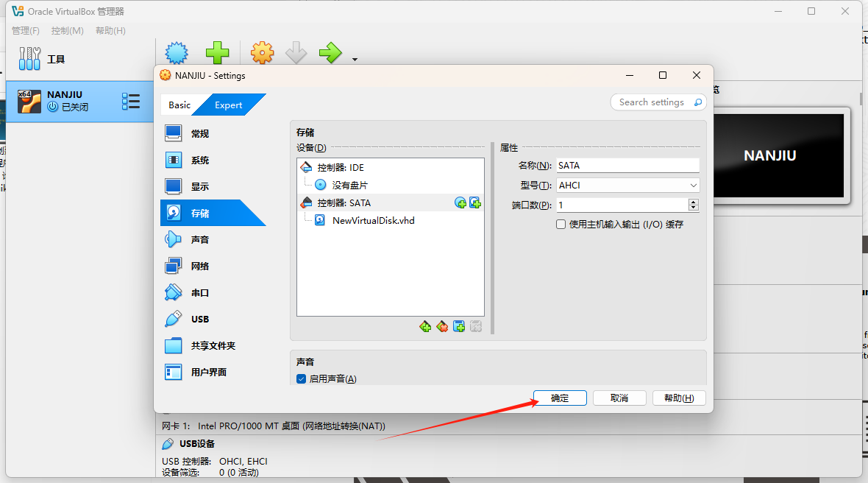Click the orange gear Settings toolbar icon
Screen dimensions: 868x483
263,53
